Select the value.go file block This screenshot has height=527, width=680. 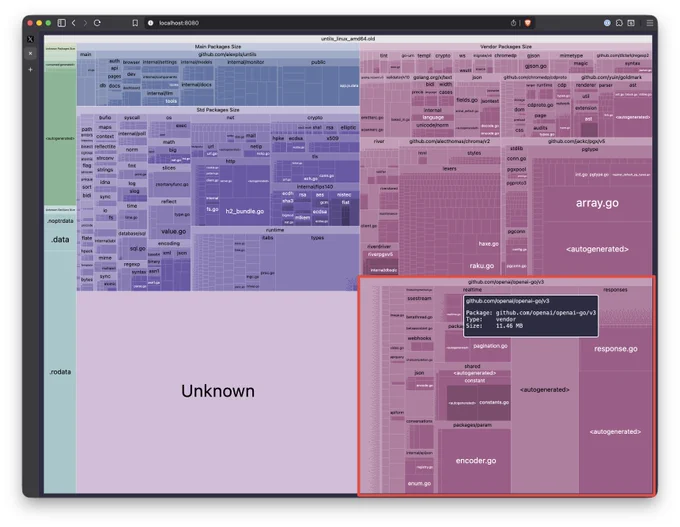point(173,231)
